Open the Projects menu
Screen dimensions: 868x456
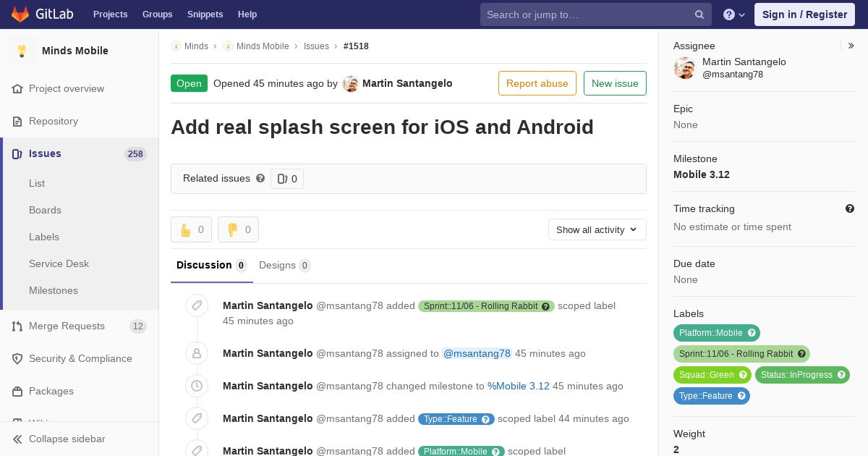point(111,14)
